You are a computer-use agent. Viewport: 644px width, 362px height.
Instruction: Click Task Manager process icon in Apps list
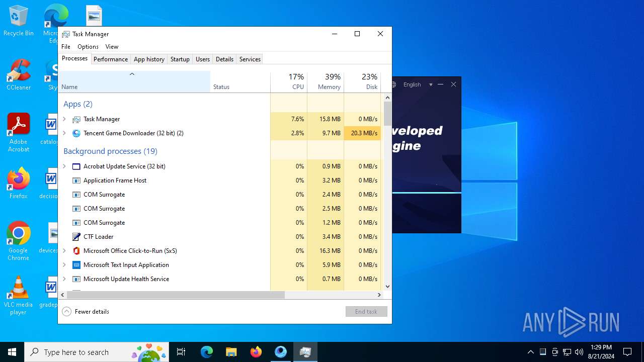(x=76, y=119)
